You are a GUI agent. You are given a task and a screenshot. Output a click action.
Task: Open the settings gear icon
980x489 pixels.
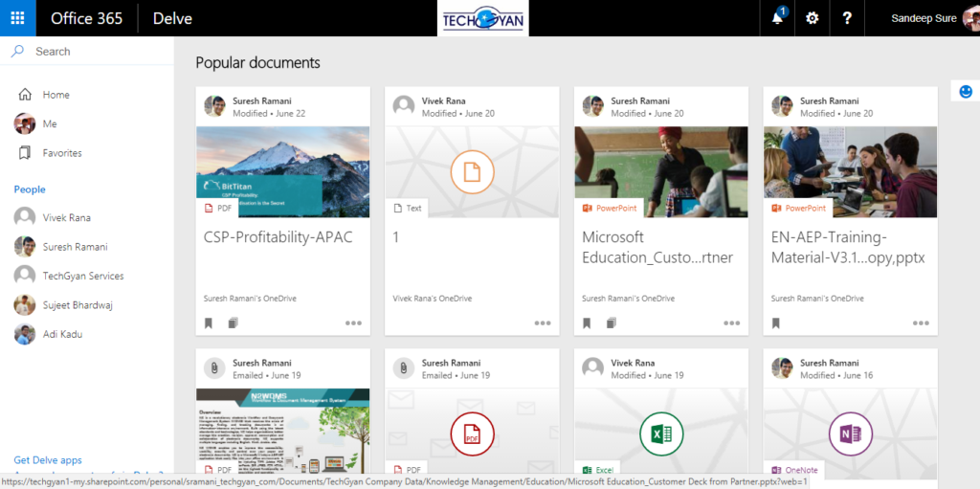point(813,18)
